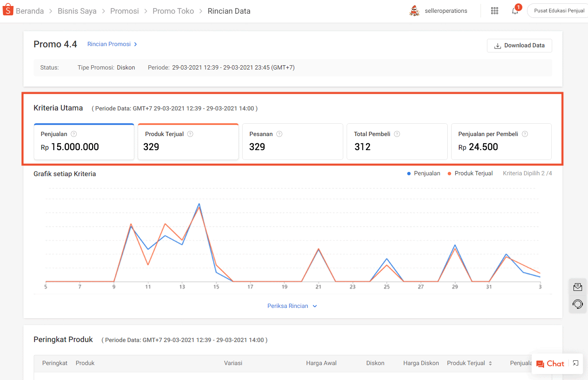Click the question icon beside Total Pembeli
588x380 pixels.
[397, 134]
